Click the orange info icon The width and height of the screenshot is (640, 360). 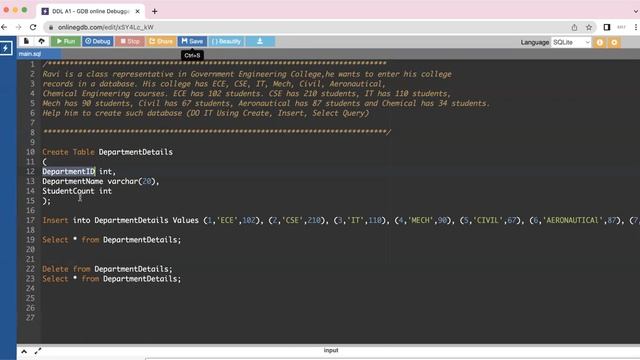[600, 42]
